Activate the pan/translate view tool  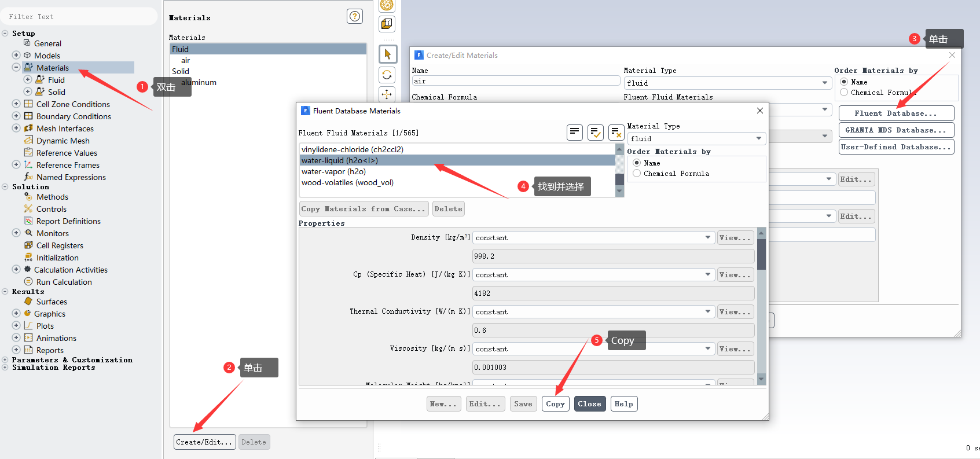coord(387,94)
